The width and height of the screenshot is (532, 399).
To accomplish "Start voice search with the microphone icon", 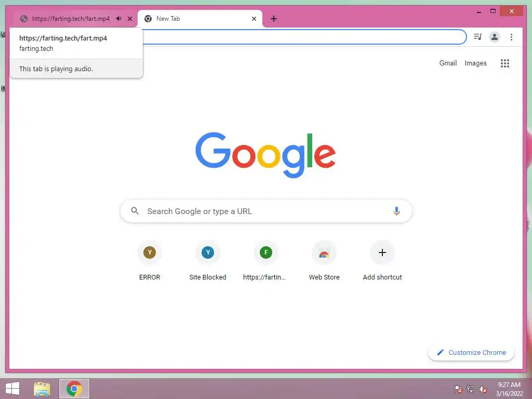I will click(396, 211).
